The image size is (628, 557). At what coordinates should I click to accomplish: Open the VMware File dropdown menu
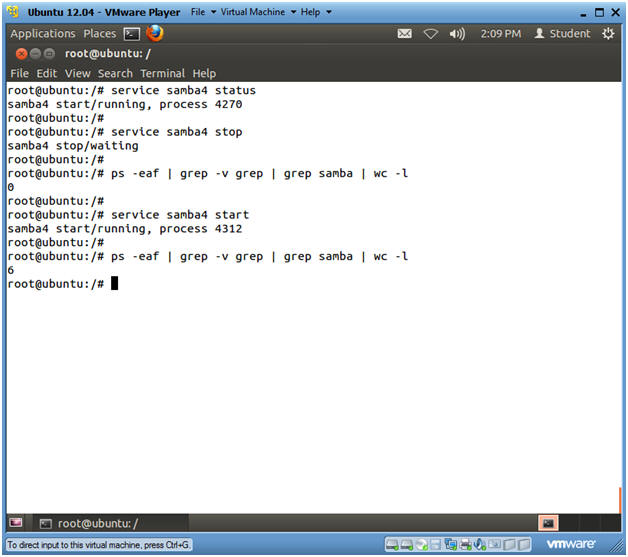point(203,12)
